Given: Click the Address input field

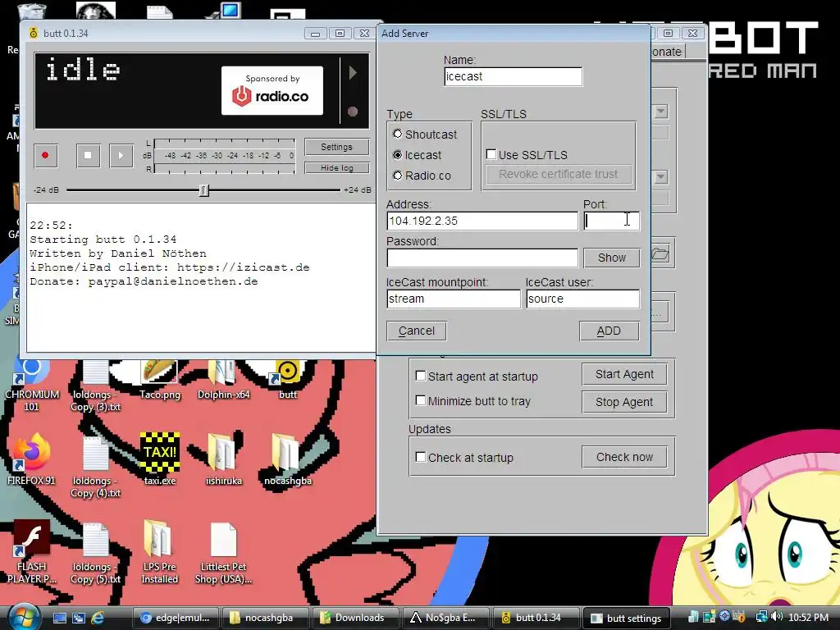Looking at the screenshot, I should (x=482, y=221).
